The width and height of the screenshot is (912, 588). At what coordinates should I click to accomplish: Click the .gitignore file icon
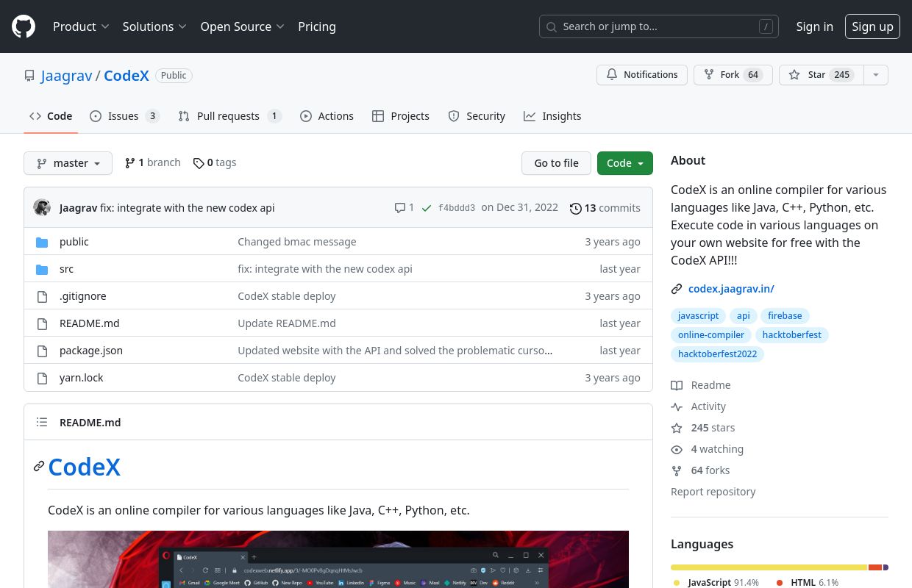click(42, 296)
